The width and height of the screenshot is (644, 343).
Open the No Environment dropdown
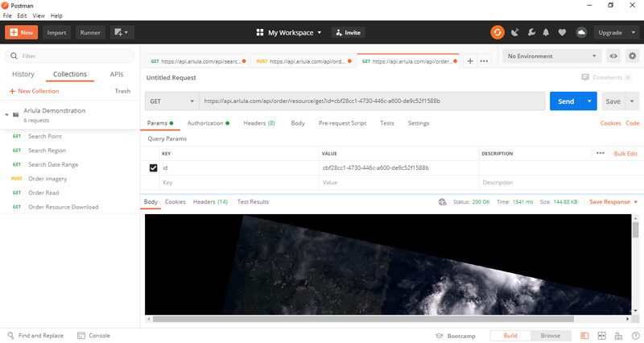[552, 56]
